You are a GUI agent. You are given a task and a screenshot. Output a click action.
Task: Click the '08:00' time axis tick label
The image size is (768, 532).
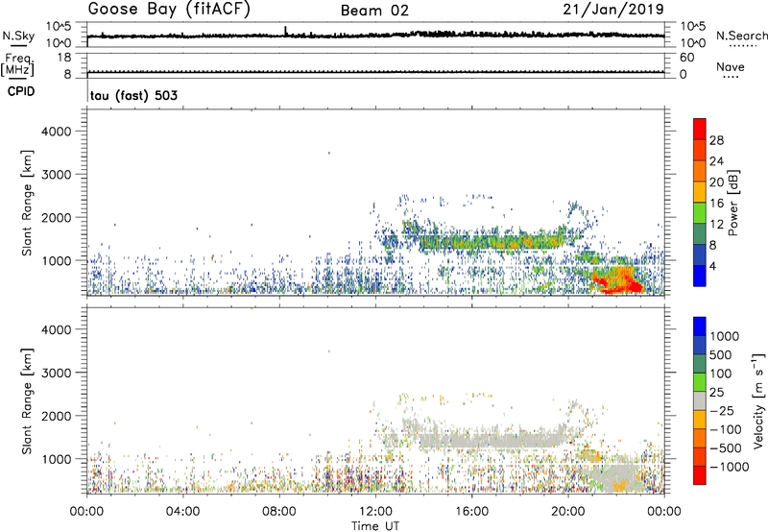tap(279, 512)
